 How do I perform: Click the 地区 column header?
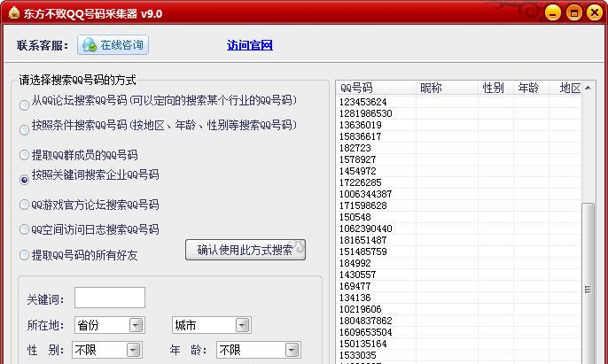tap(565, 88)
